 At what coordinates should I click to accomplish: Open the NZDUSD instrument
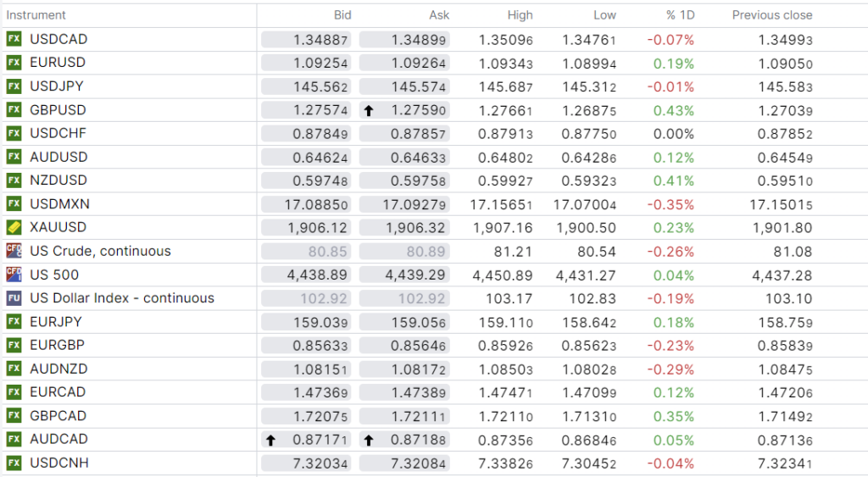coord(58,180)
